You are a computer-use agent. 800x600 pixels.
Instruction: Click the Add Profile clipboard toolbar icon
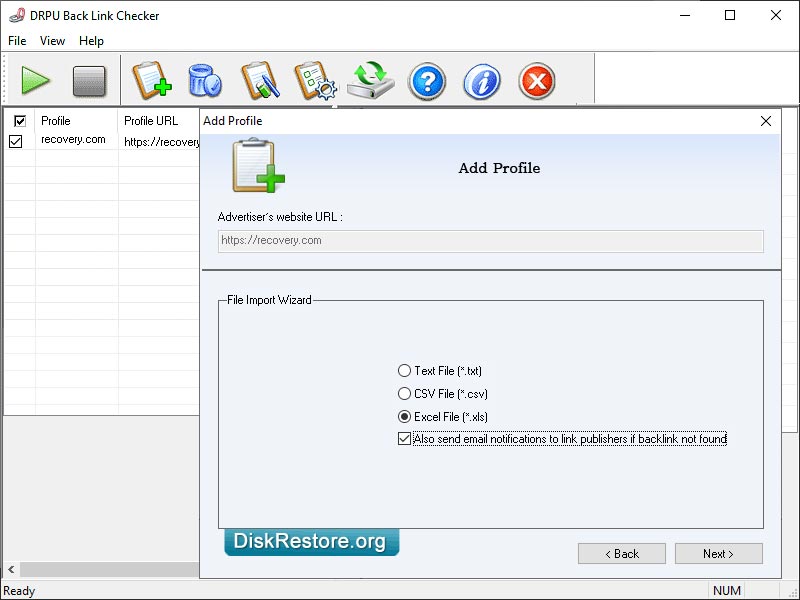coord(152,80)
